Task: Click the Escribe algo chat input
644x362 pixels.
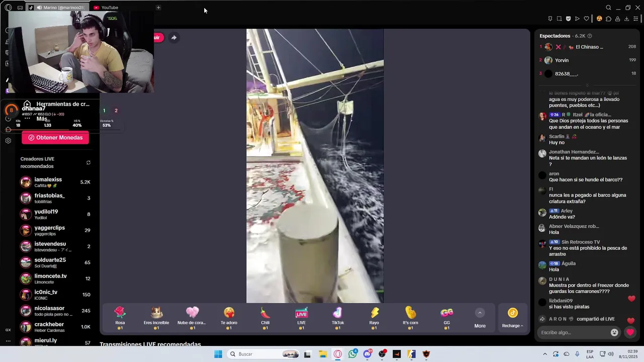Action: coord(574,332)
